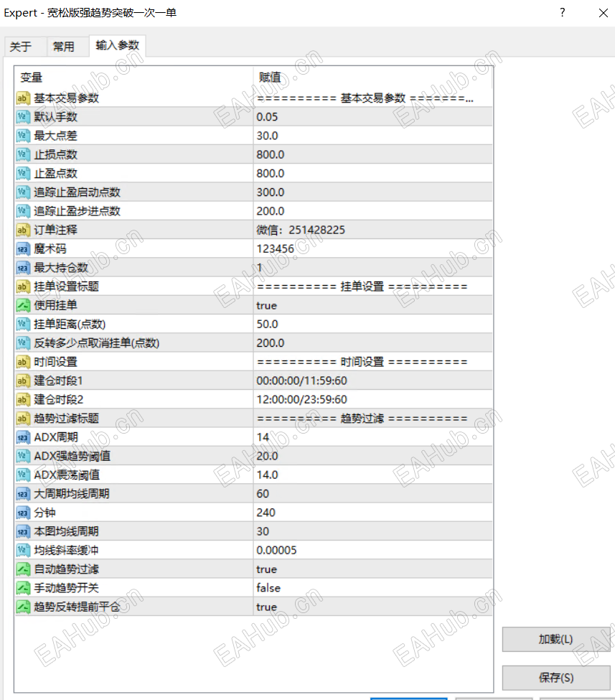615x700 pixels.
Task: Close the Expert dialog window
Action: 604,13
